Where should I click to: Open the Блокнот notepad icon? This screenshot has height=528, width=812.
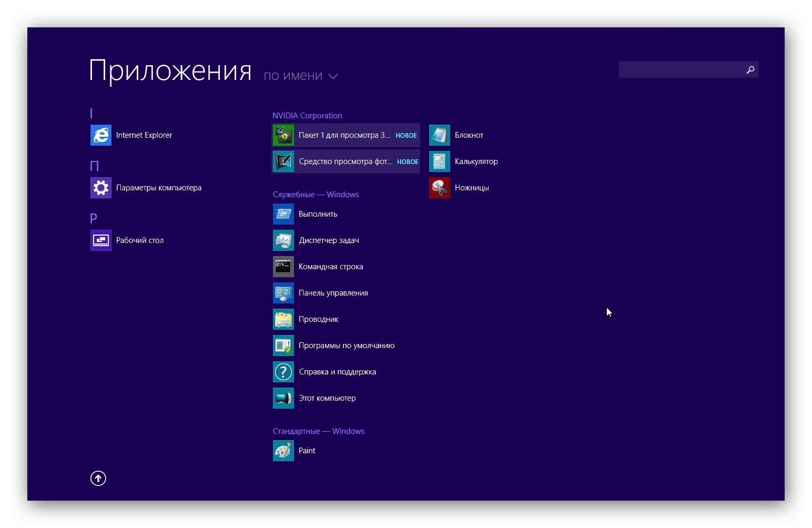(x=440, y=135)
